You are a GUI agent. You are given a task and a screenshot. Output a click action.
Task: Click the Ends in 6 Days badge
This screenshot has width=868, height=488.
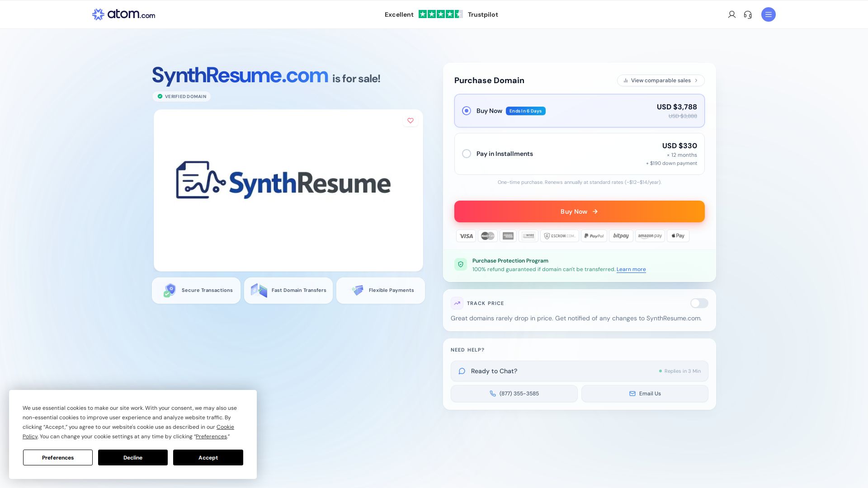[x=525, y=111]
